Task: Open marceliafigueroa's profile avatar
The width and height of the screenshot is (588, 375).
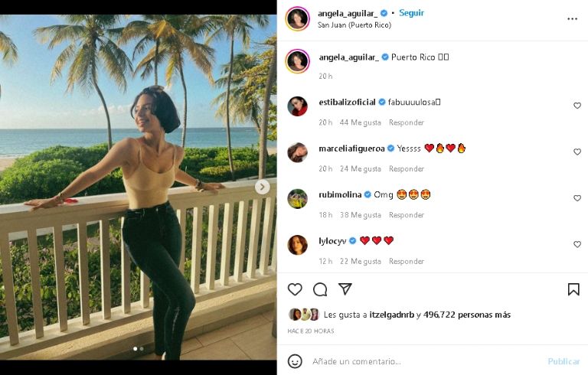Action: tap(297, 152)
